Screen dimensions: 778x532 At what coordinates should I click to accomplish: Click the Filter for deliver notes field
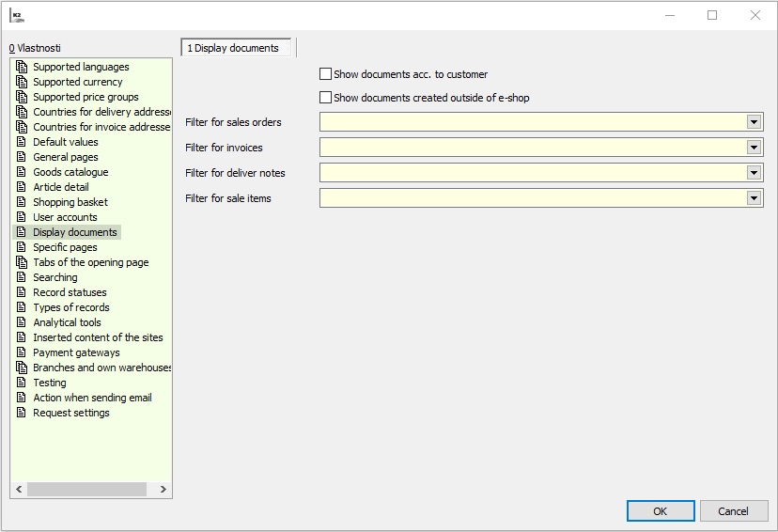[x=532, y=173]
